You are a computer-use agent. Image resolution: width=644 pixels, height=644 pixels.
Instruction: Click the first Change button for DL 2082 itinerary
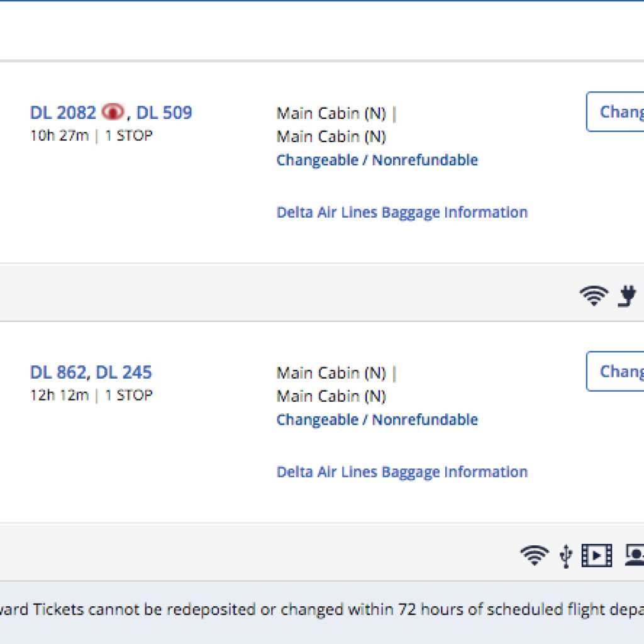(615, 112)
